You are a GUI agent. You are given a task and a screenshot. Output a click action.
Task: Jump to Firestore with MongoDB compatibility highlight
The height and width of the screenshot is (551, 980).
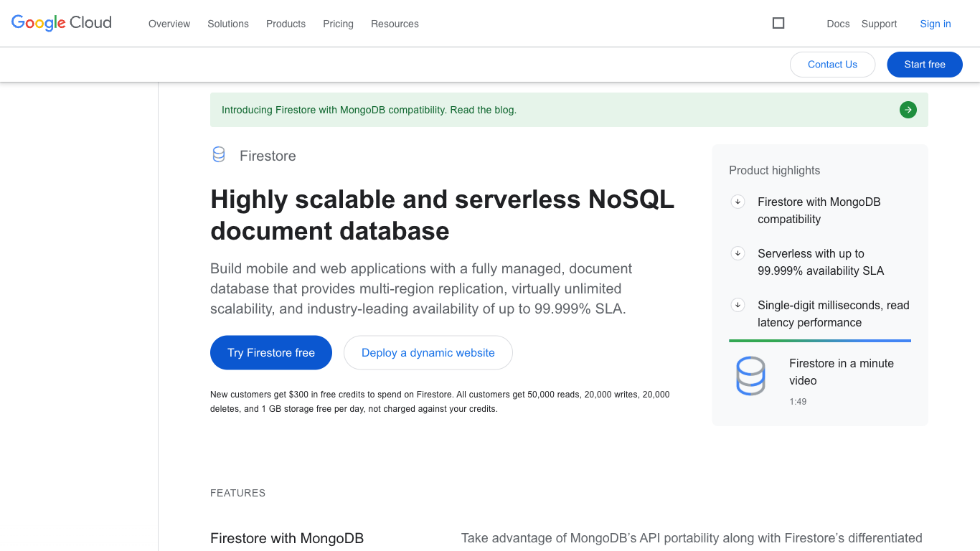click(x=819, y=210)
